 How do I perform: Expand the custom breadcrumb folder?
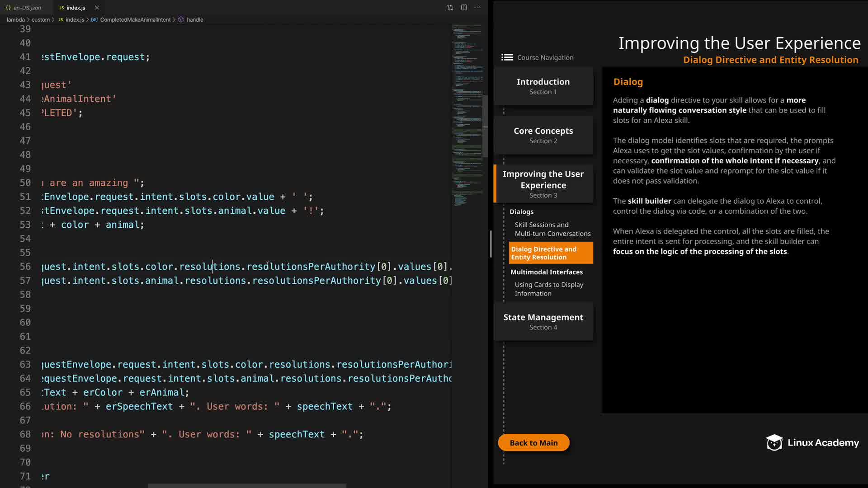pyautogui.click(x=40, y=20)
